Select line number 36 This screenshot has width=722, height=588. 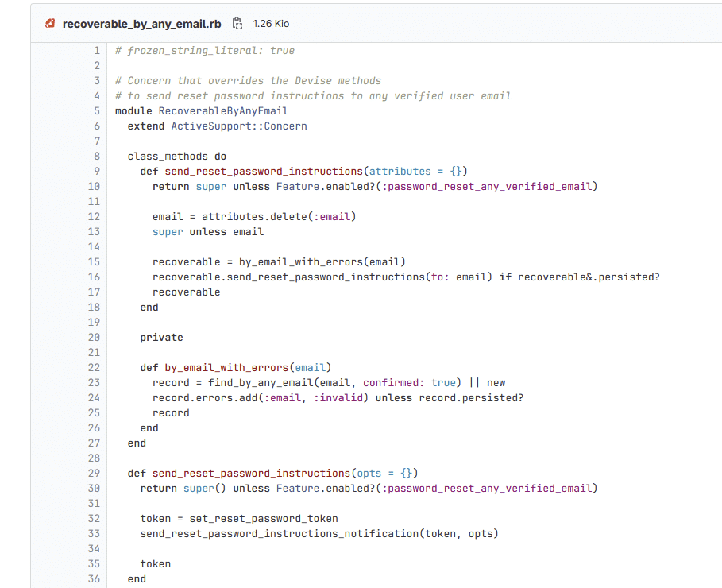pyautogui.click(x=94, y=578)
